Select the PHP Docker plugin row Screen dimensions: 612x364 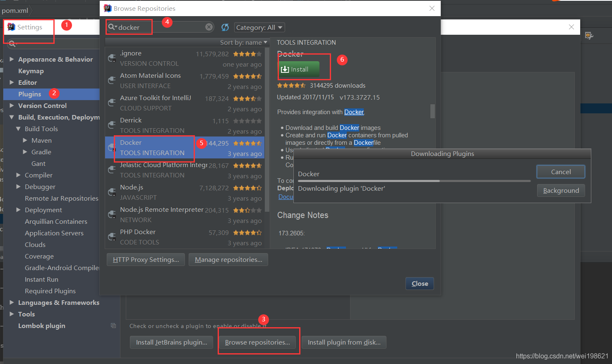click(185, 237)
